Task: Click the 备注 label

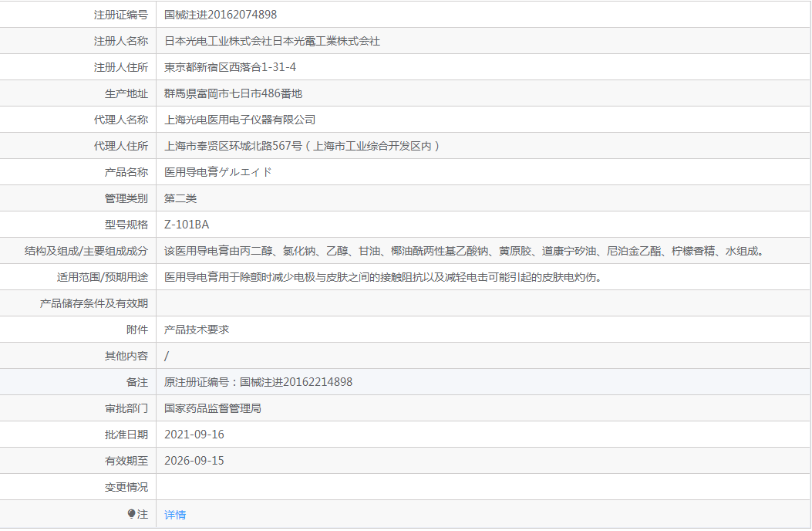Action: point(137,382)
